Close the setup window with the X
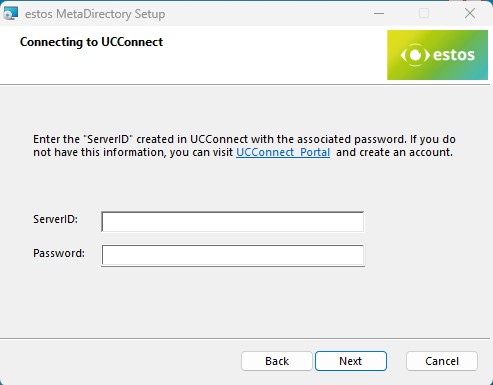The height and width of the screenshot is (385, 493). (x=470, y=14)
